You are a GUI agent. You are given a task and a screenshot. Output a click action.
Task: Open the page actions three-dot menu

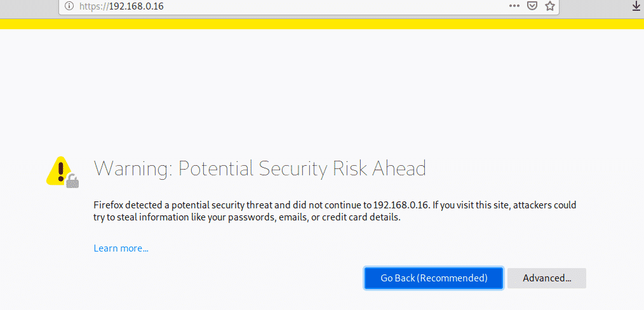[514, 6]
